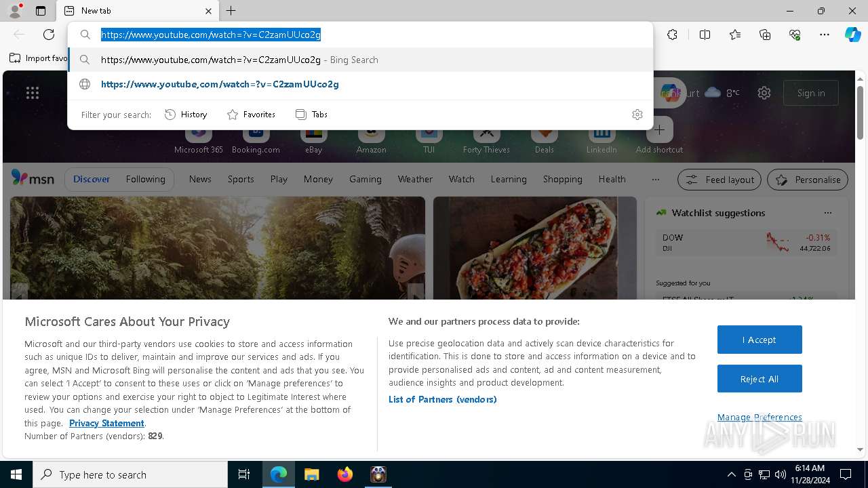Click the Sign in button
The width and height of the screenshot is (868, 488).
point(811,93)
